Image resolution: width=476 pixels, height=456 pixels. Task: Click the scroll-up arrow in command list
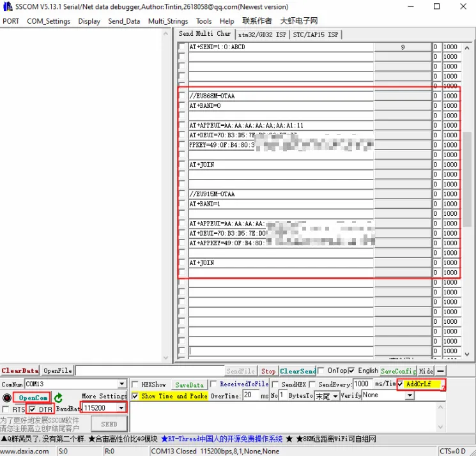[x=467, y=47]
